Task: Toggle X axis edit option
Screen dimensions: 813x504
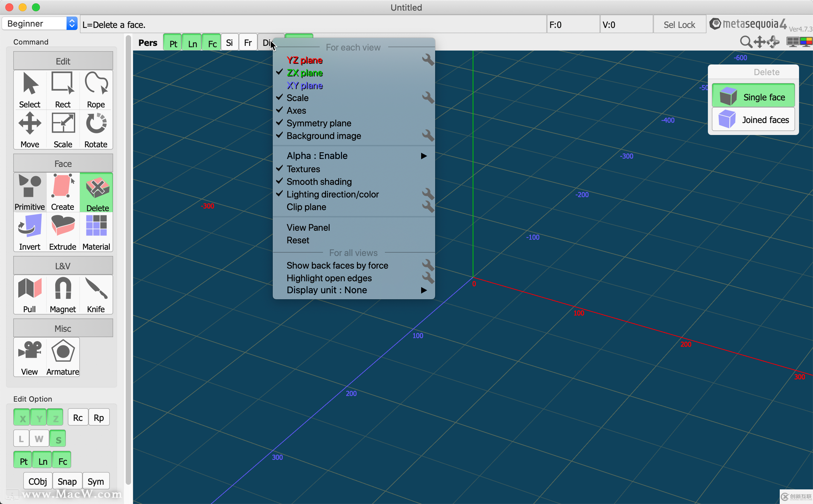Action: (x=22, y=417)
